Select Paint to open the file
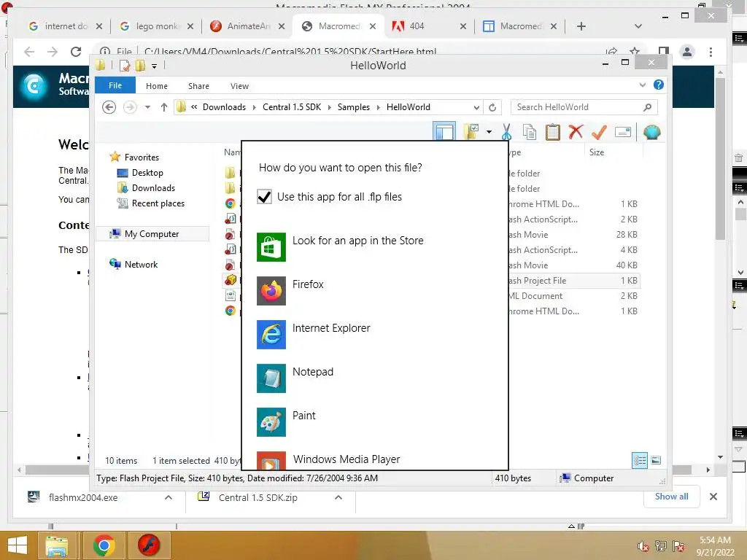The height and width of the screenshot is (560, 747). click(x=286, y=422)
